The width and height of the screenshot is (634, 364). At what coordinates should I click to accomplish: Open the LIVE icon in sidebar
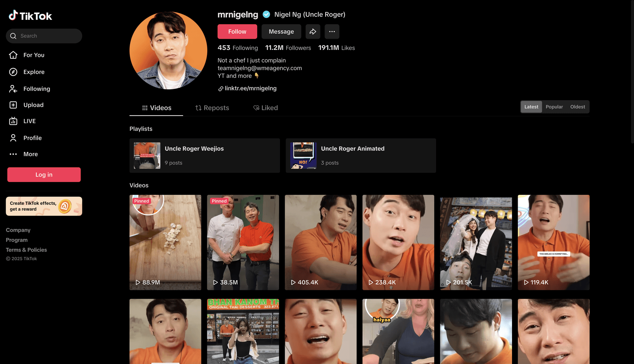pos(13,121)
